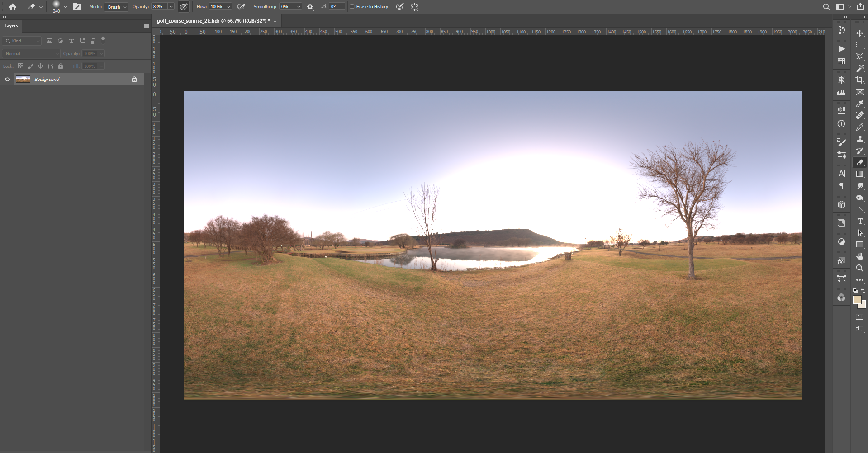Choose the Gradient tool
Image resolution: width=868 pixels, height=453 pixels.
[x=860, y=174]
